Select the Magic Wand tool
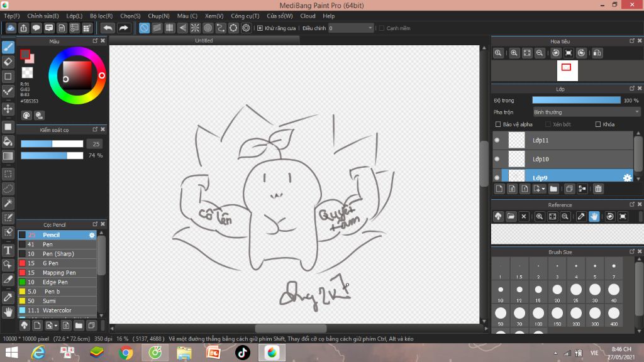The height and width of the screenshot is (362, 644). (8, 203)
